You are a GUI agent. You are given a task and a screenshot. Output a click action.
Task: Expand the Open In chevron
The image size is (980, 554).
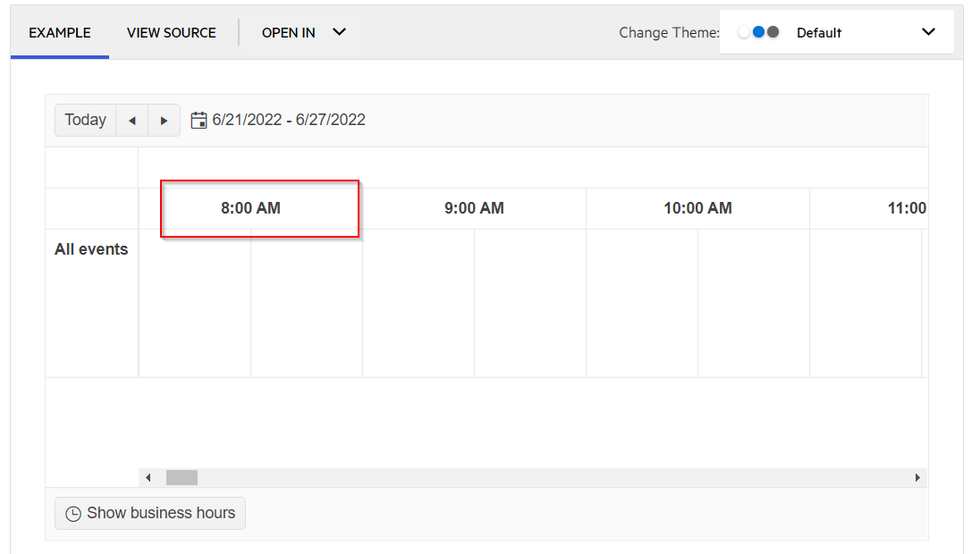pos(339,32)
